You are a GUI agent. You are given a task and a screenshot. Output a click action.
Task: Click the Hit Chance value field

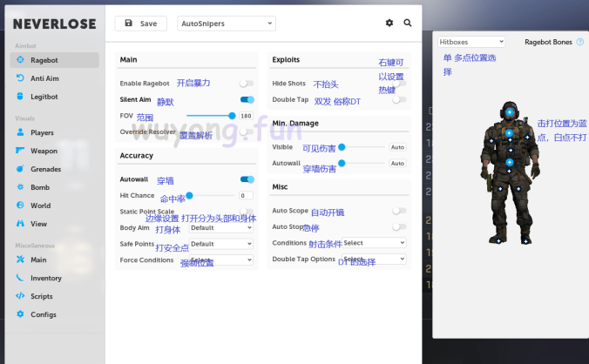[247, 196]
